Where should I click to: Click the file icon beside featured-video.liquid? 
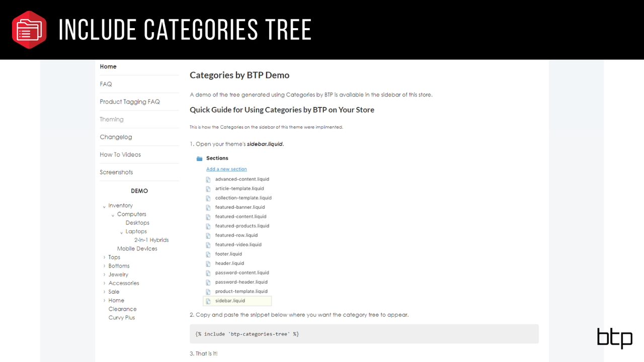tap(209, 244)
